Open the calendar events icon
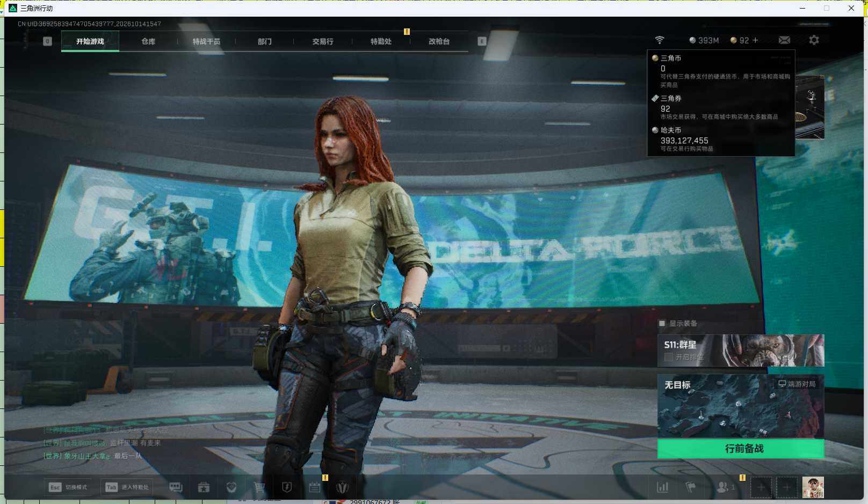Viewport: 868px width, 504px height. coord(315,487)
